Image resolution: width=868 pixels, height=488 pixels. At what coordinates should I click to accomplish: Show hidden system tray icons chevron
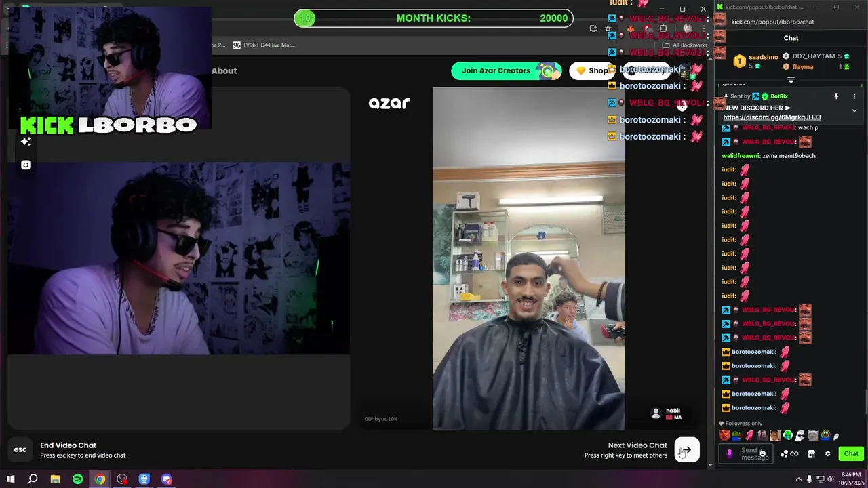798,479
